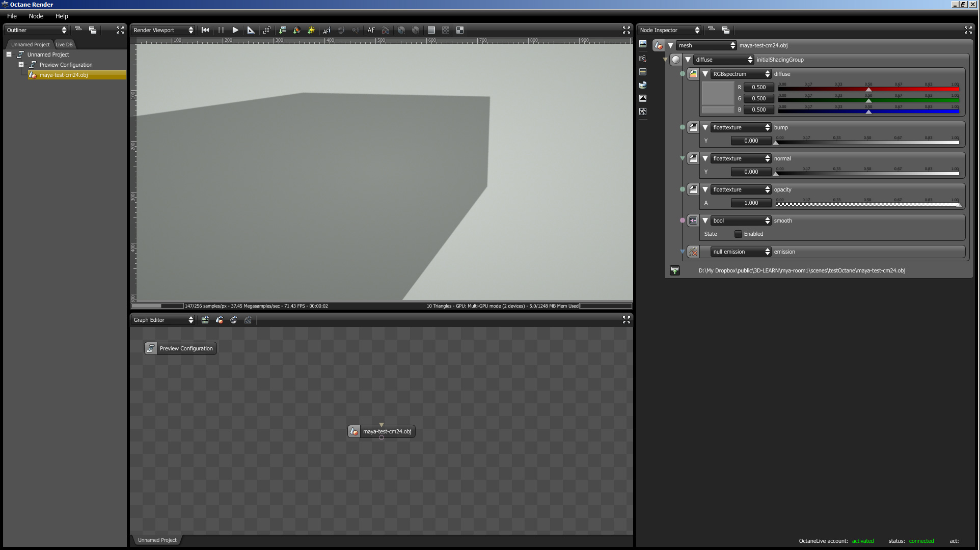Click the restart render button

[x=205, y=31]
